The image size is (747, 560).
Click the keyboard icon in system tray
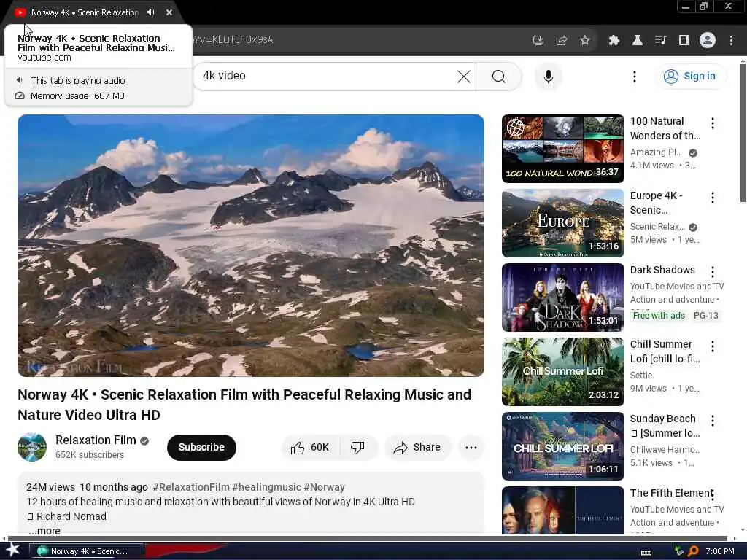[646, 553]
